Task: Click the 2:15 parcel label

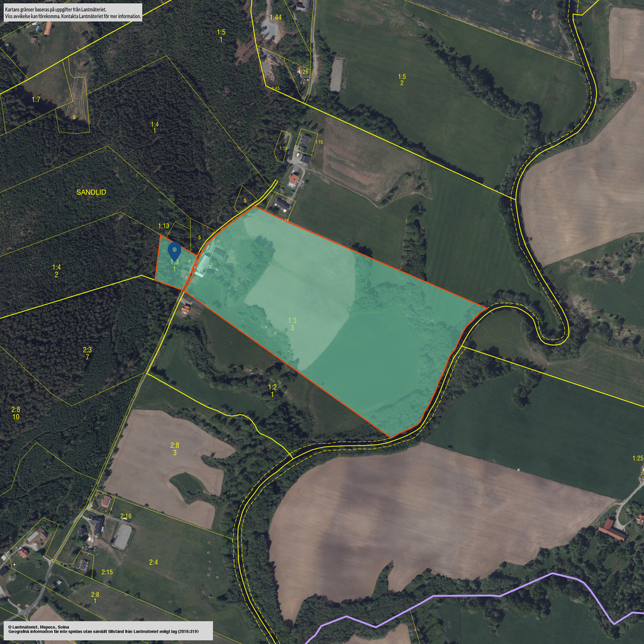Action: [107, 572]
